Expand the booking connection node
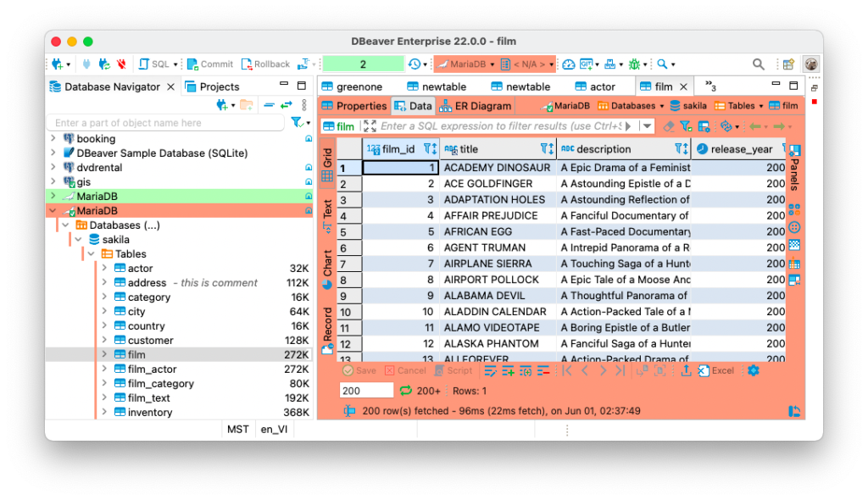 click(53, 138)
